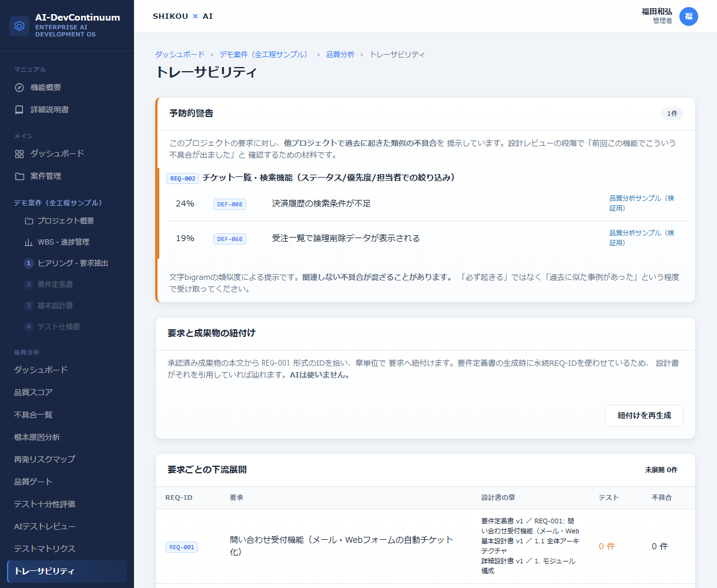Click the 1件 count badge in 予防的警告
This screenshot has width=717, height=588.
pos(672,113)
